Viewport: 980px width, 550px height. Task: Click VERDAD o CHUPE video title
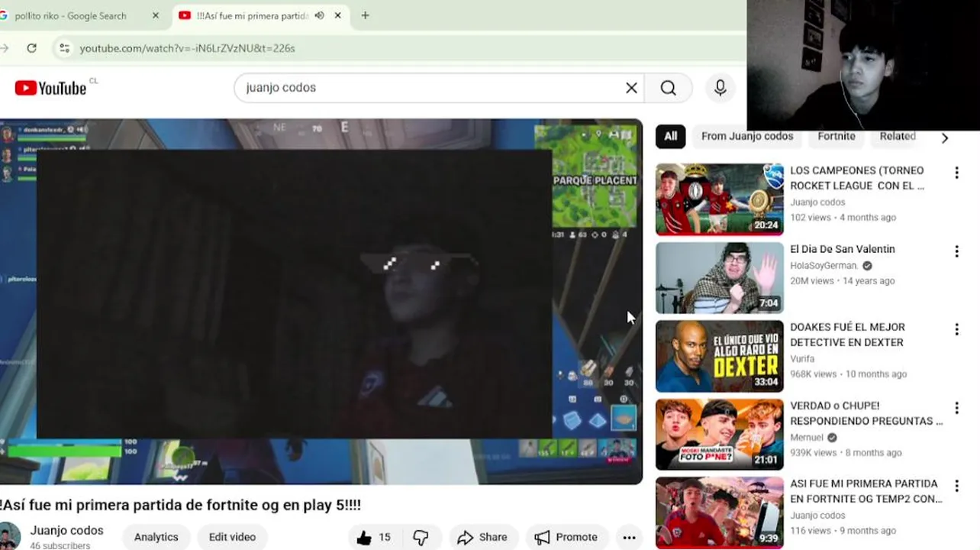click(x=866, y=413)
